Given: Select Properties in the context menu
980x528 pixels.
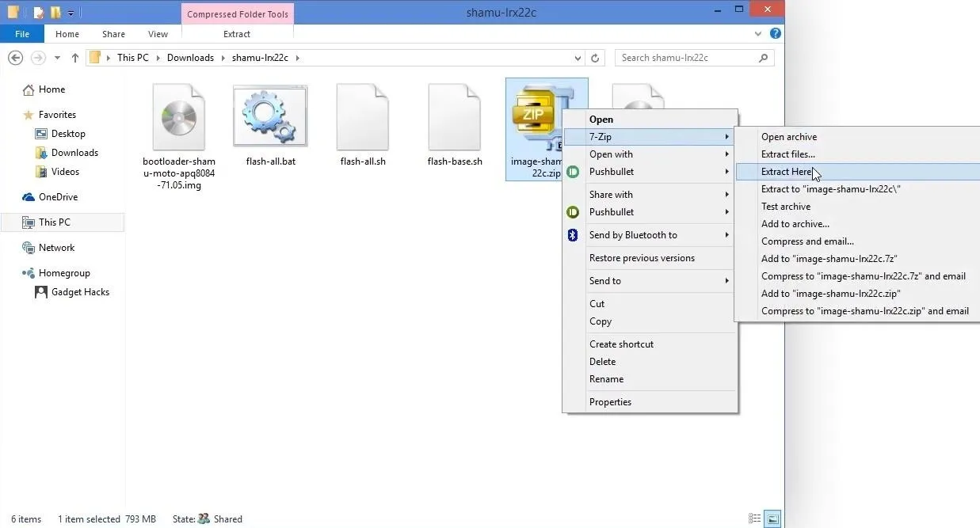Looking at the screenshot, I should [x=650, y=402].
